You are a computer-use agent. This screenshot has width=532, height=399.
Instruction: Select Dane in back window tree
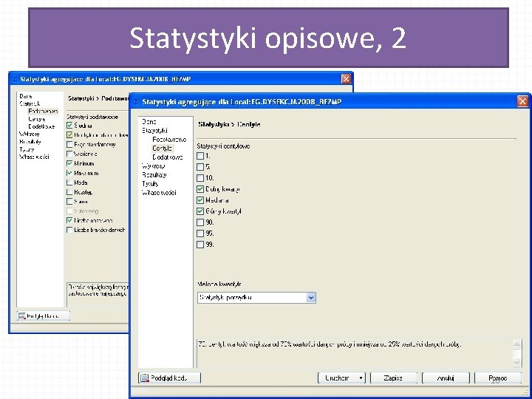[26, 96]
